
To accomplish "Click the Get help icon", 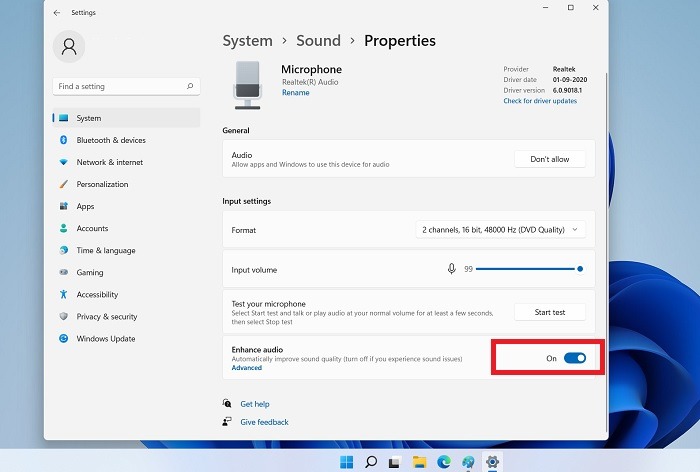I will (x=227, y=403).
